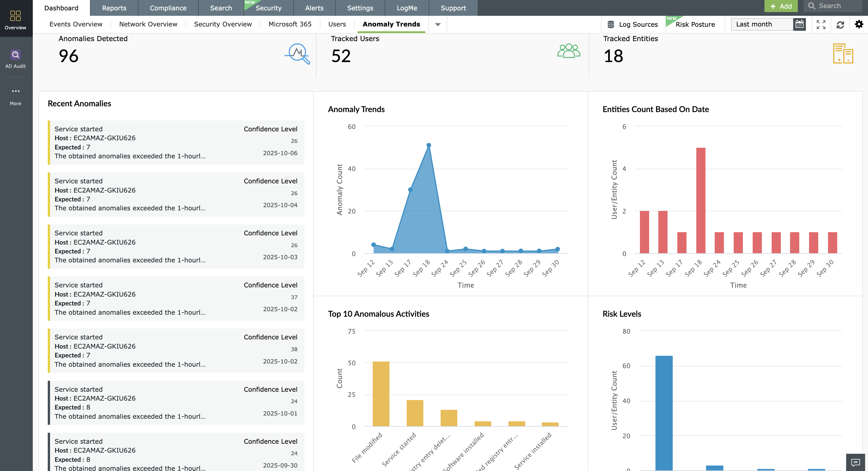
Task: Click the green Add button
Action: pos(781,6)
